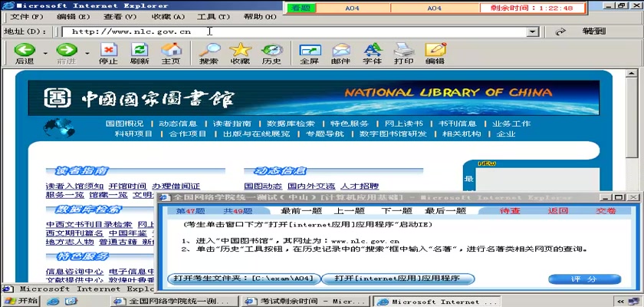This screenshot has width=644, height=307.
Task: Click Internet Explorer quick launch icon in taskbar
Action: pos(53,302)
